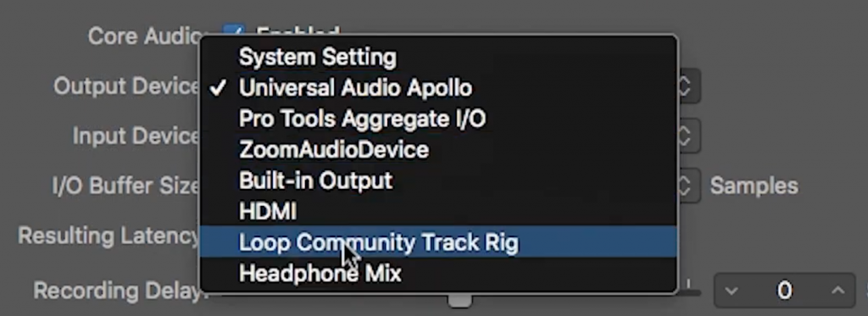Click the Recording Delay slider handle
Viewport: 868px width, 316px height.
coord(459,301)
